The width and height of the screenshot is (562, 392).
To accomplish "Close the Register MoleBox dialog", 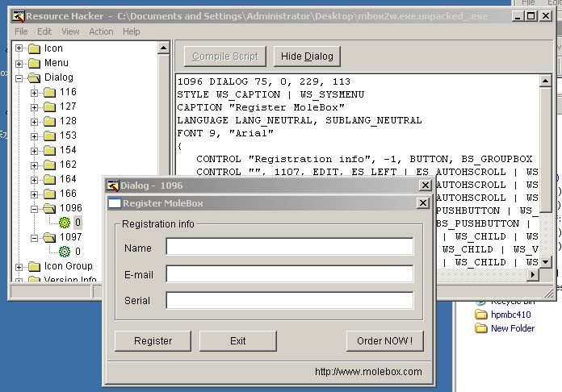I will [423, 203].
